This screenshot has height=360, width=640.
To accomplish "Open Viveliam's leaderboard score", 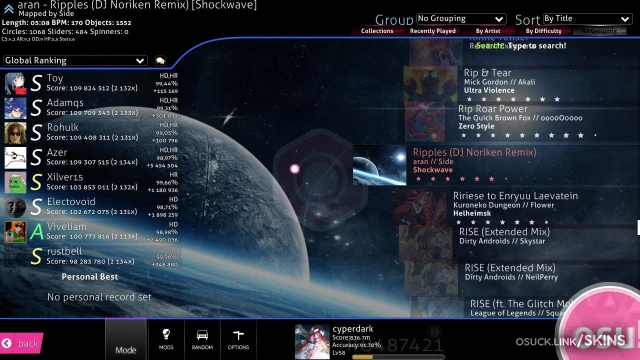I will pyautogui.click(x=91, y=232).
